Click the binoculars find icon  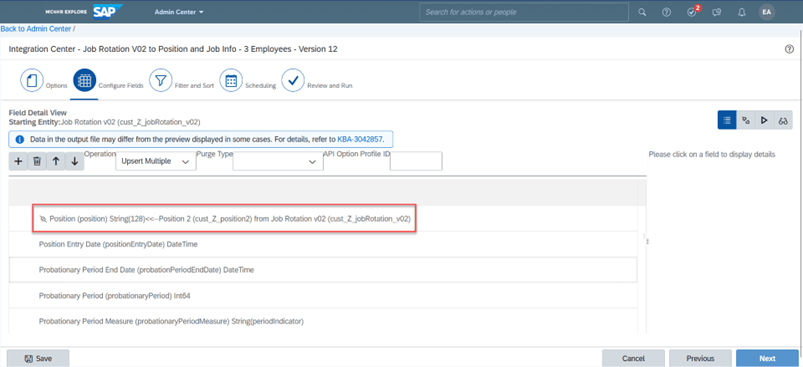(x=783, y=120)
